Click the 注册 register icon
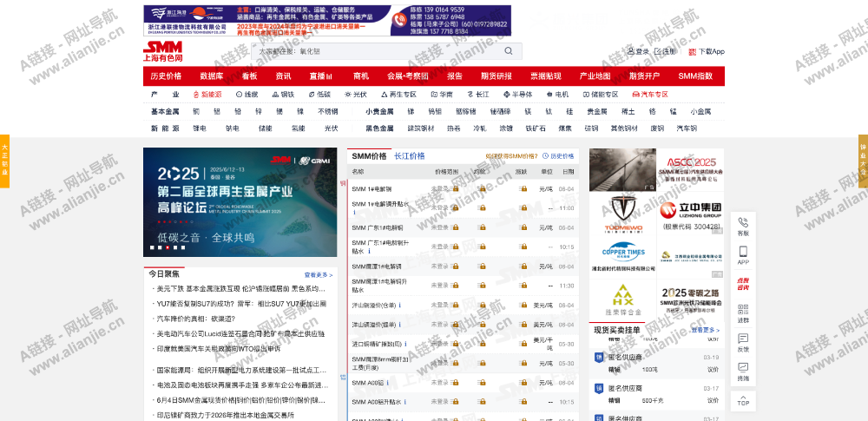Image resolution: width=868 pixels, height=421 pixels. coord(658,51)
